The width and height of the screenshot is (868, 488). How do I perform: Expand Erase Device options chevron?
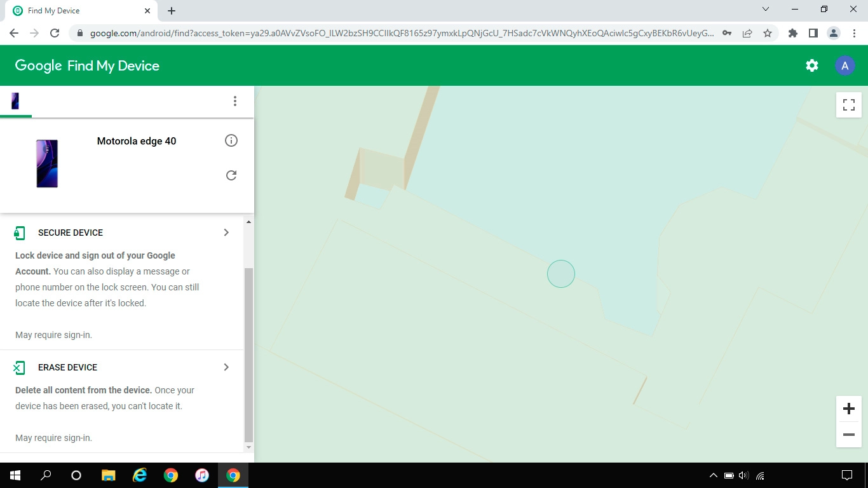[x=226, y=367]
